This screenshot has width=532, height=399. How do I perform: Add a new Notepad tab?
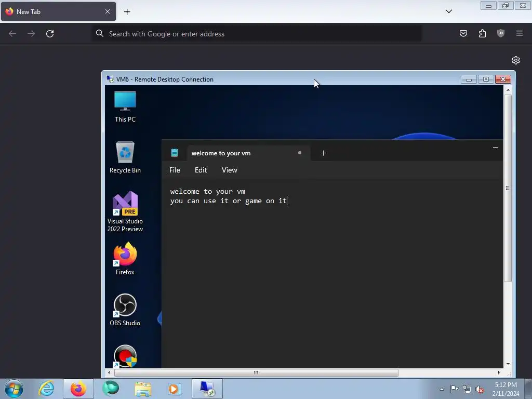323,153
